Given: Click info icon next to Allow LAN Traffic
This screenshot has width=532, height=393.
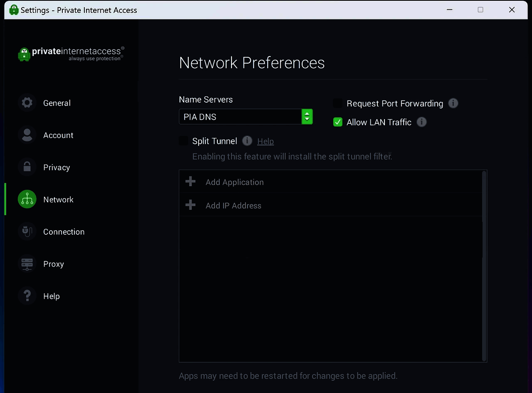Looking at the screenshot, I should click(421, 122).
